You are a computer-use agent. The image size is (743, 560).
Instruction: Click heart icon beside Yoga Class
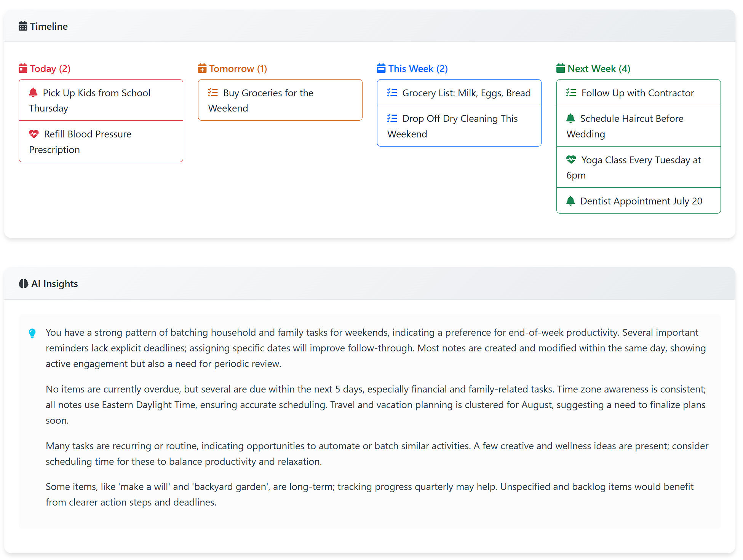(571, 160)
